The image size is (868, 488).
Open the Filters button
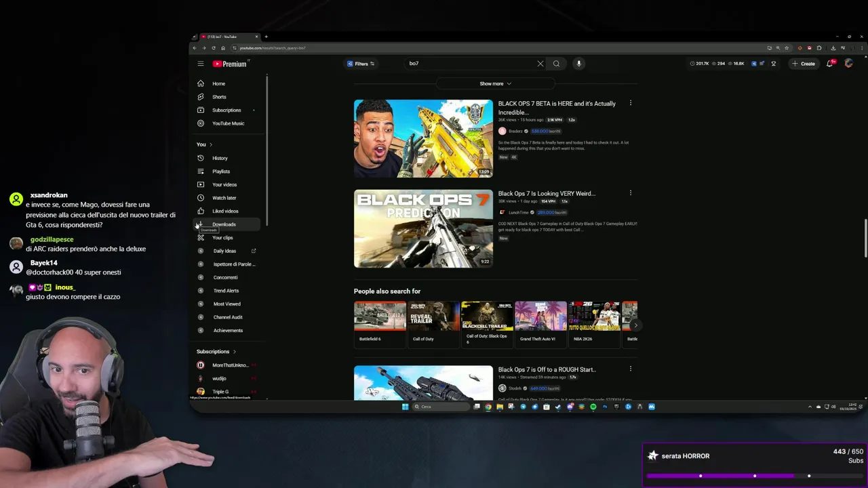point(361,64)
